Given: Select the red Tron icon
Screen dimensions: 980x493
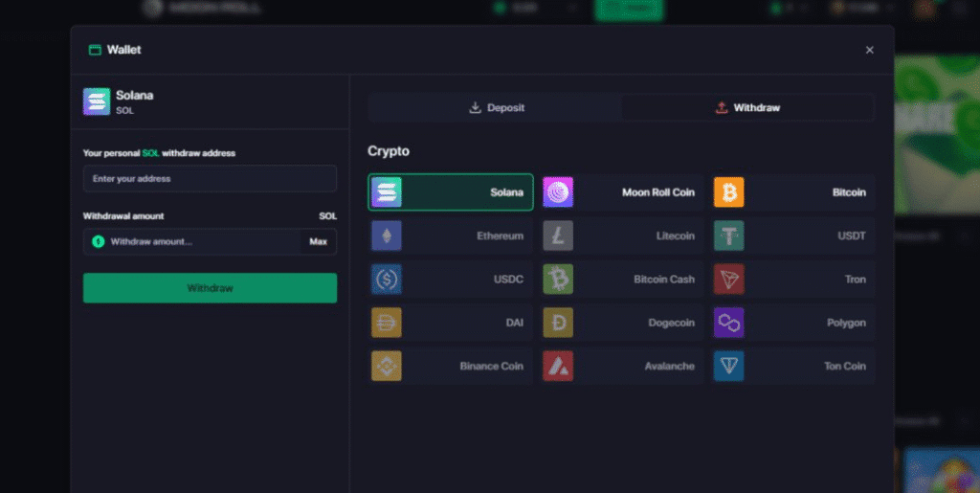Looking at the screenshot, I should coord(728,280).
